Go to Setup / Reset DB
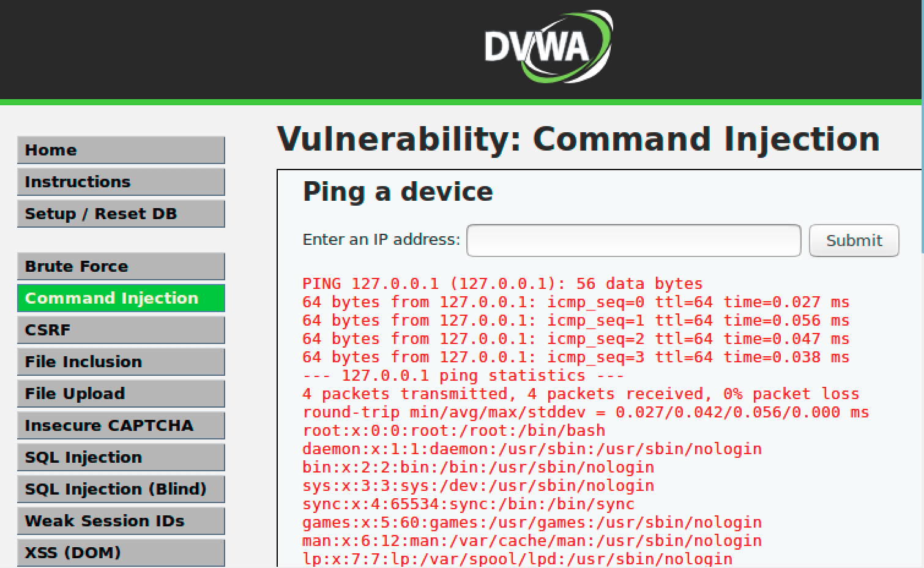 click(121, 214)
